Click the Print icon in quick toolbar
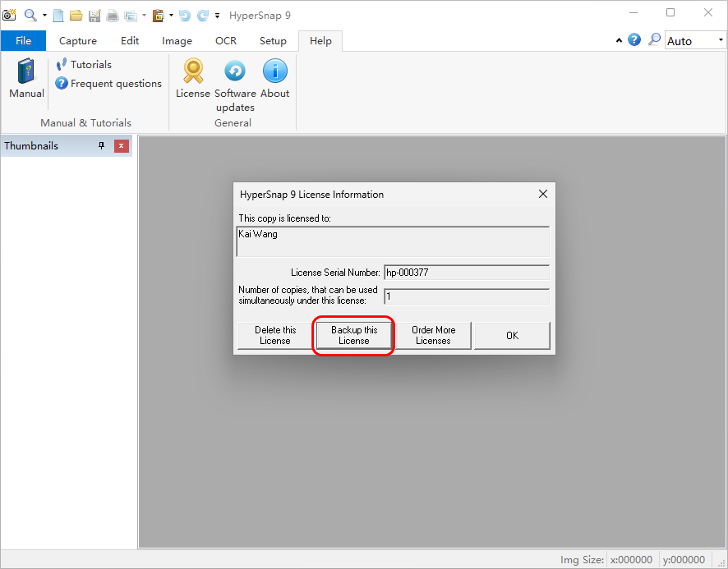 (112, 16)
